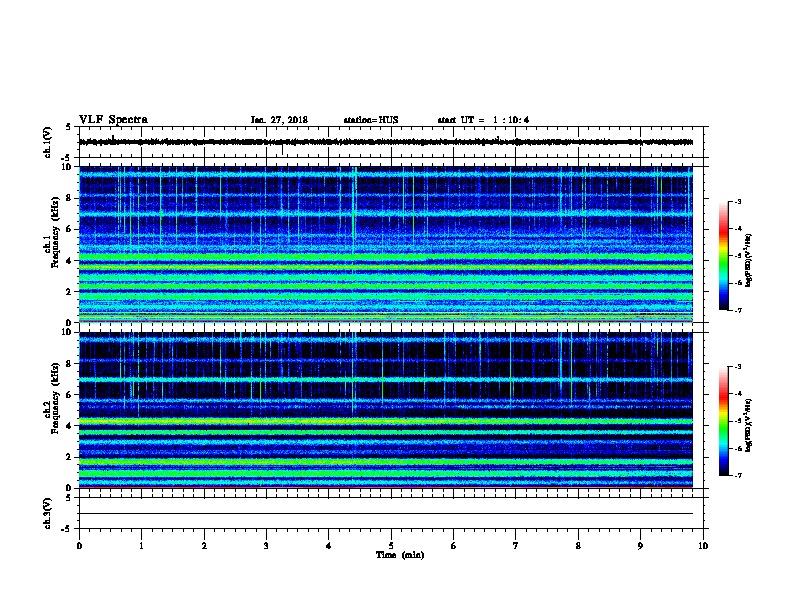The image size is (792, 612).
Task: Click the time axis tick label "9"
Action: point(640,546)
